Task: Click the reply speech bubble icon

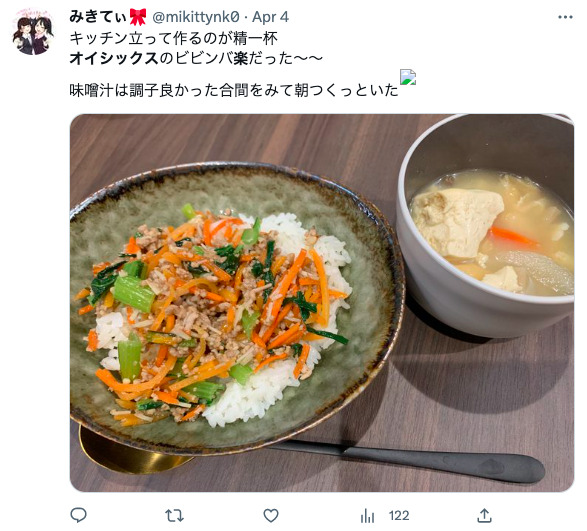Action: coord(79,515)
